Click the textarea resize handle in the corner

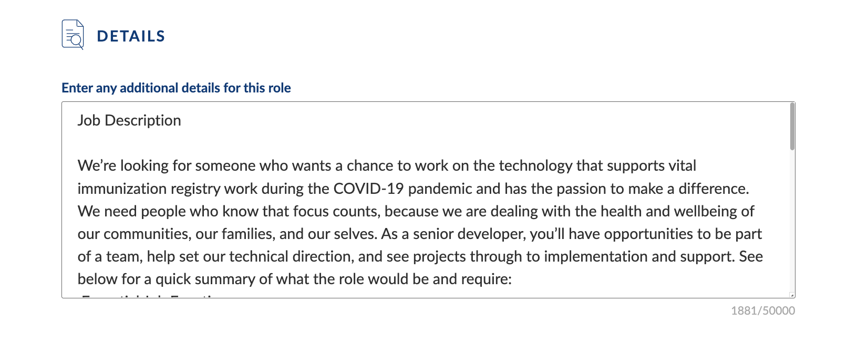coord(792,295)
